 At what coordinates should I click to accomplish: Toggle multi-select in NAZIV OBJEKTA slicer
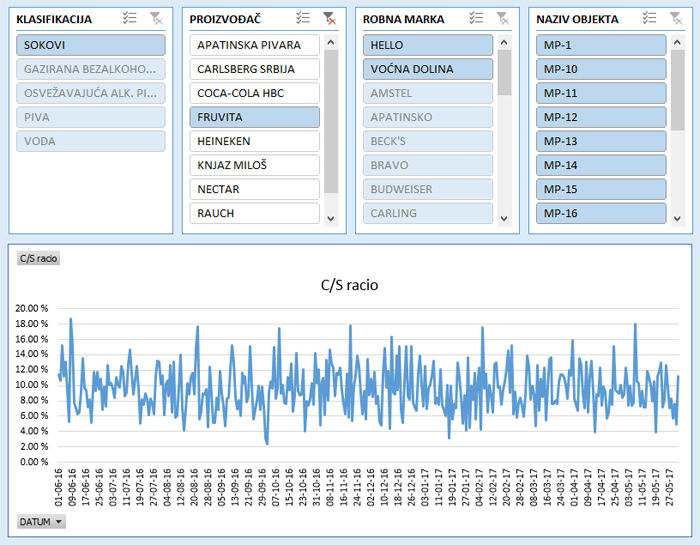pos(650,18)
